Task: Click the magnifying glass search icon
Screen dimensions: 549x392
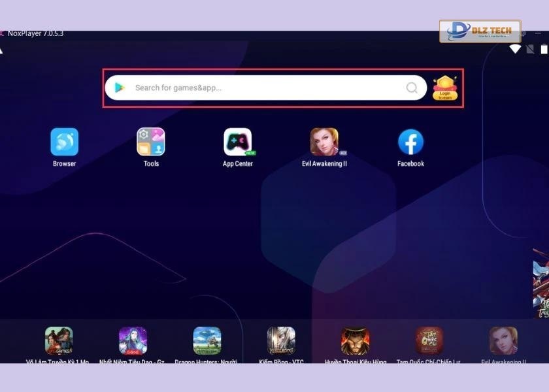Action: 412,88
